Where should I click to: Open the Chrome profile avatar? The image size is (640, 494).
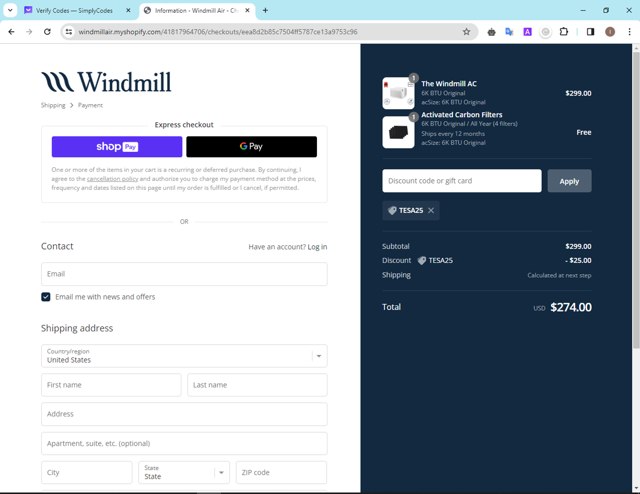tap(610, 32)
